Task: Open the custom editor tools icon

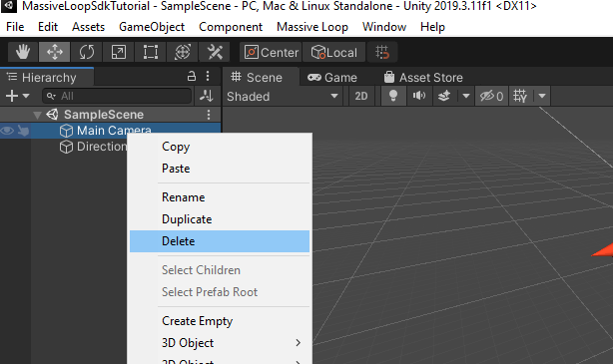Action: [215, 52]
